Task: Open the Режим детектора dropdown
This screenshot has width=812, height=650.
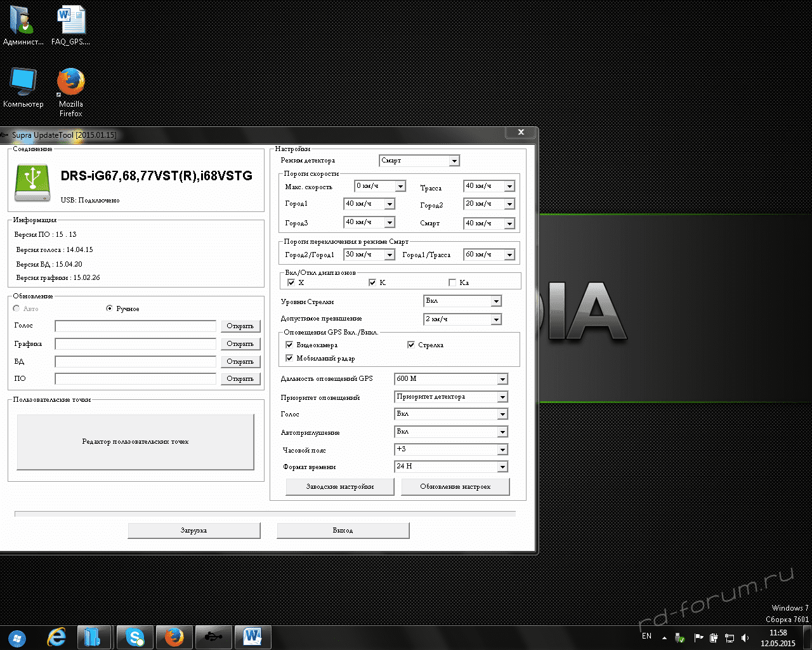Action: click(419, 161)
